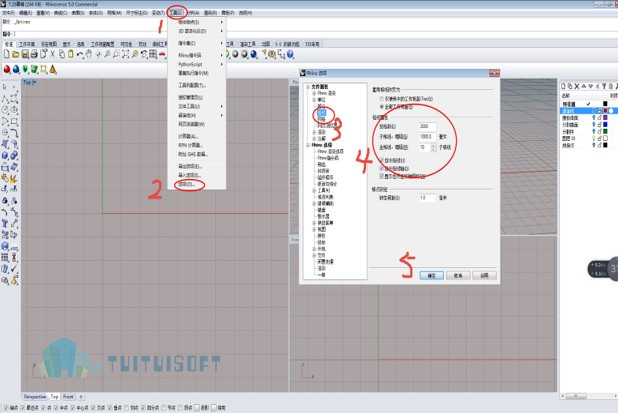Click 选项(O)... Options in Tools menu
The width and height of the screenshot is (618, 413).
point(188,184)
